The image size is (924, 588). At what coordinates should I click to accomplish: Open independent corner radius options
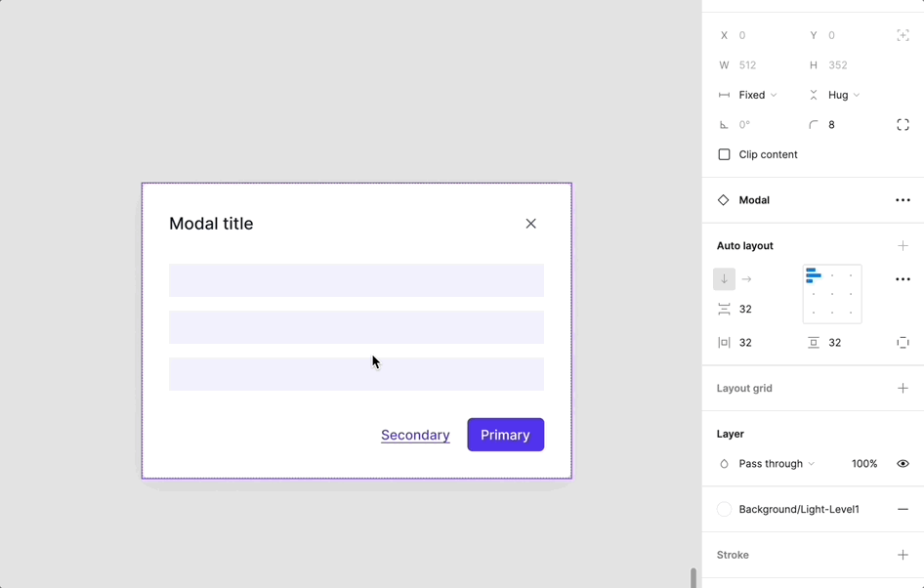click(903, 124)
